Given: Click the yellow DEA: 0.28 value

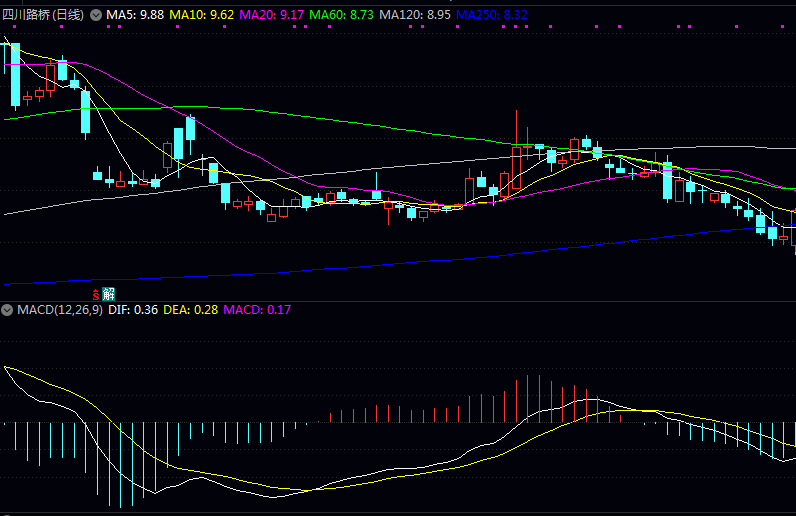Looking at the screenshot, I should coord(192,310).
